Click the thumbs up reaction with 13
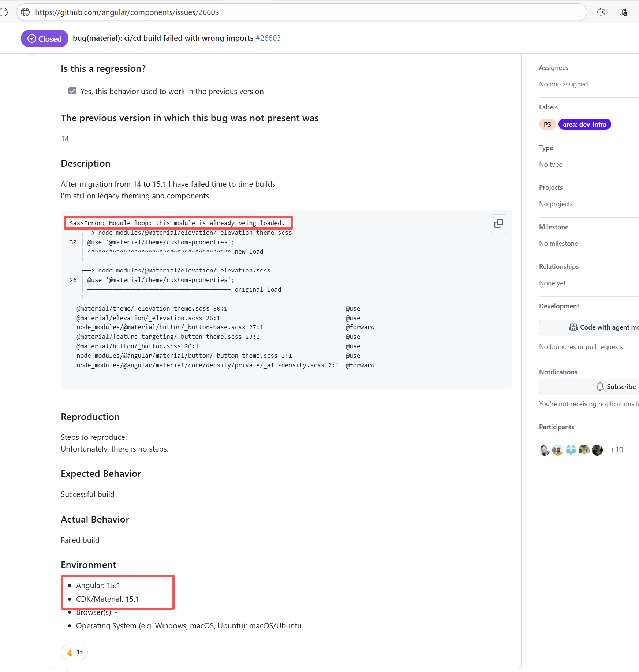Screen dimensions: 639x672 [x=74, y=652]
